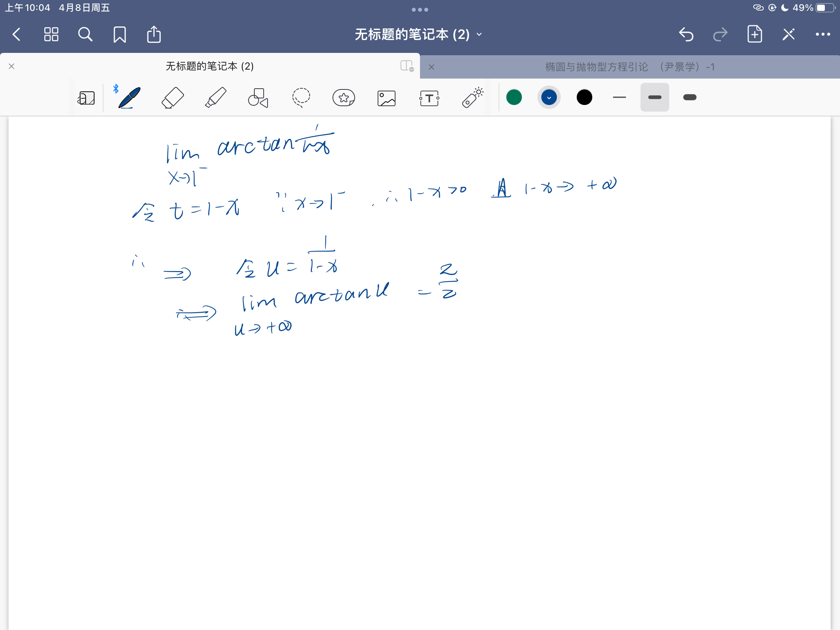Open the page thumbnails grid view

coord(51,35)
